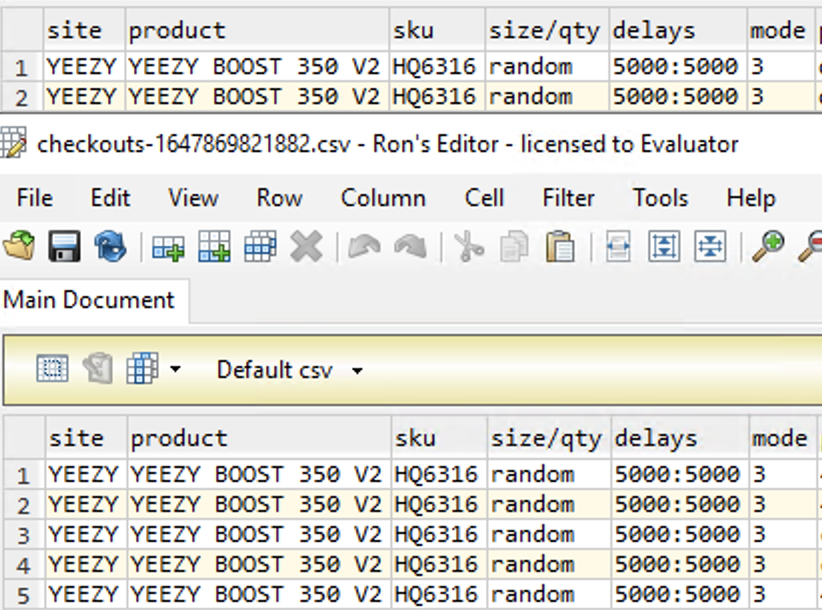Screen dimensions: 822x610
Task: Click 5000:5000 cell in upper window row 1
Action: 678,67
